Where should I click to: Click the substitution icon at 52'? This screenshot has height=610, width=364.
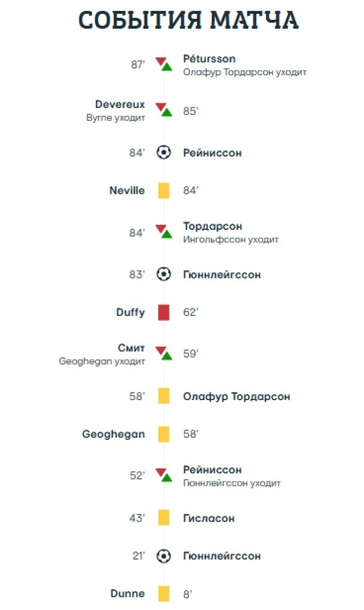pyautogui.click(x=163, y=475)
